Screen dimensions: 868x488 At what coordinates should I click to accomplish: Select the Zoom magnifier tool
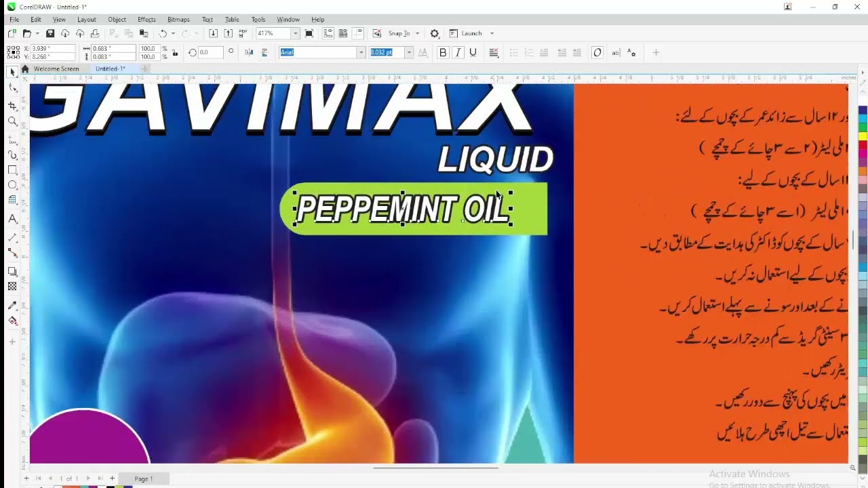click(12, 121)
